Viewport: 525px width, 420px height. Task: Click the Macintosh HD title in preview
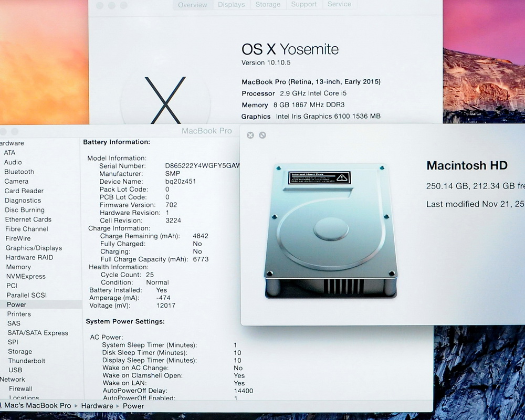pyautogui.click(x=467, y=165)
